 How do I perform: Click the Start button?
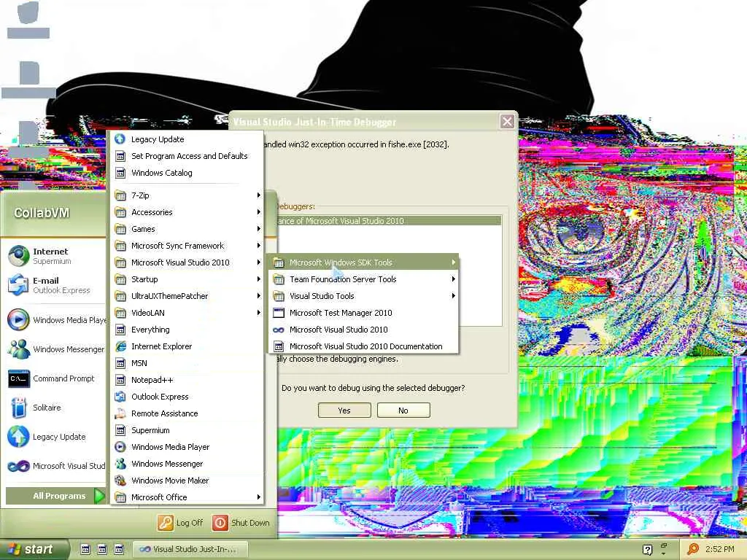pos(34,550)
